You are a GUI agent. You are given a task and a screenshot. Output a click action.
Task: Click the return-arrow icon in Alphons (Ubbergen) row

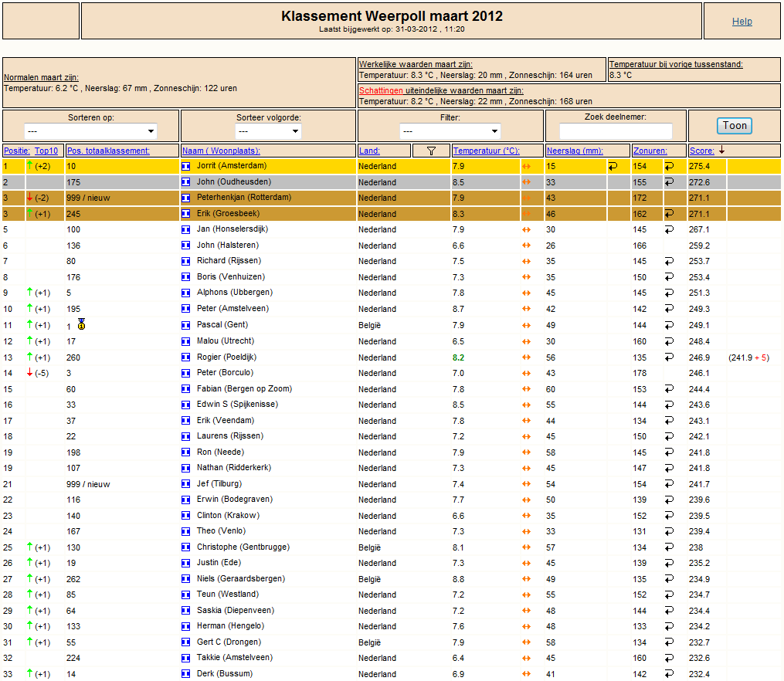(x=669, y=293)
